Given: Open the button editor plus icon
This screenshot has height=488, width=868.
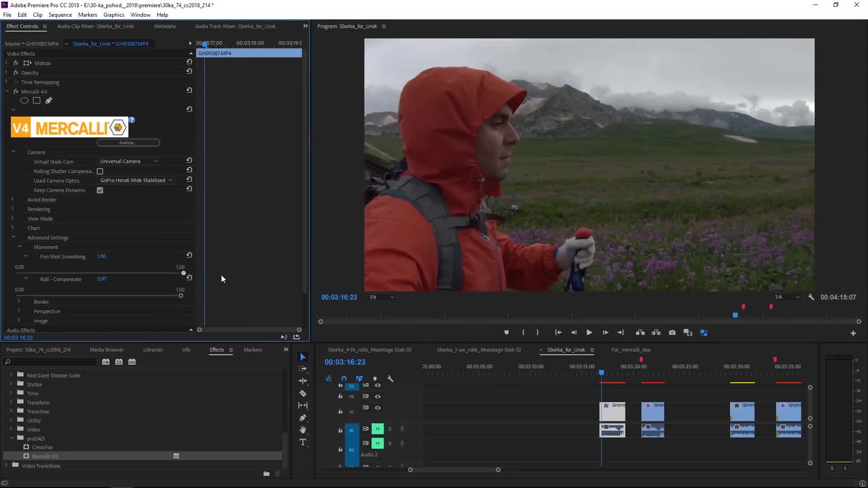Looking at the screenshot, I should [x=853, y=333].
